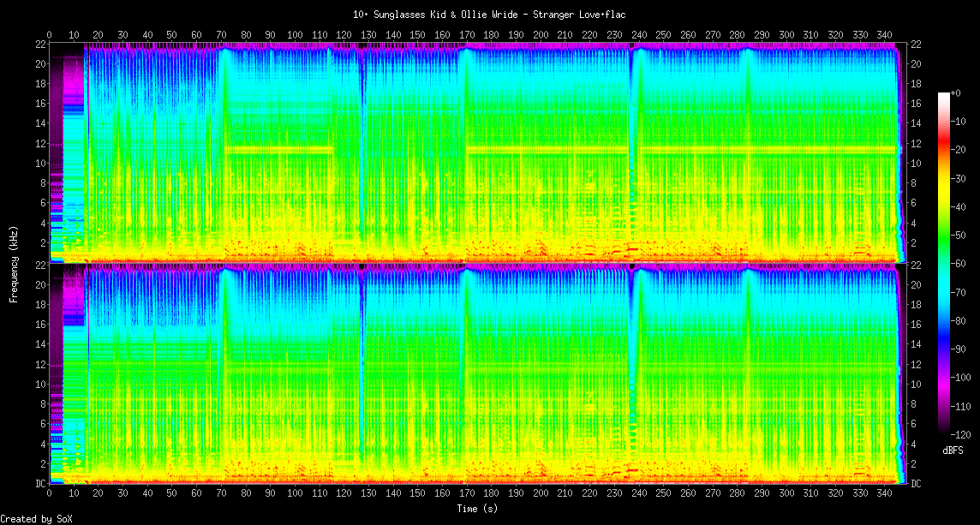The width and height of the screenshot is (980, 525).
Task: Pick the green band on the dBFS color bar
Action: coord(944,265)
